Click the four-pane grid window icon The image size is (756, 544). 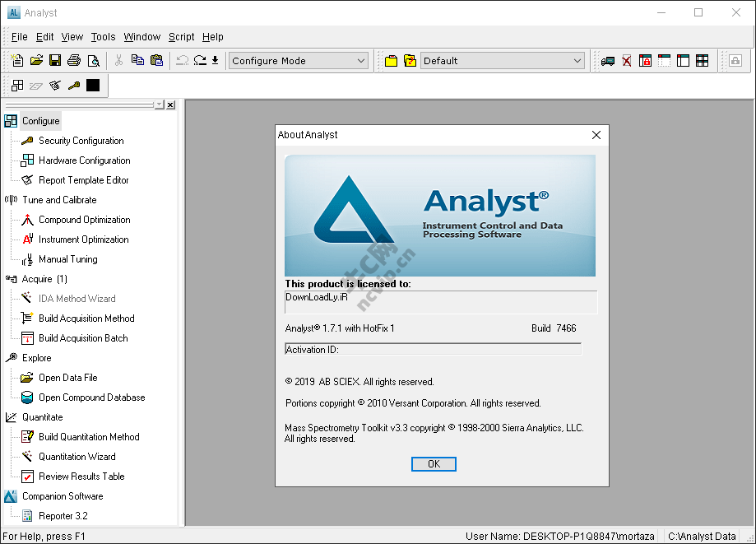pos(702,61)
